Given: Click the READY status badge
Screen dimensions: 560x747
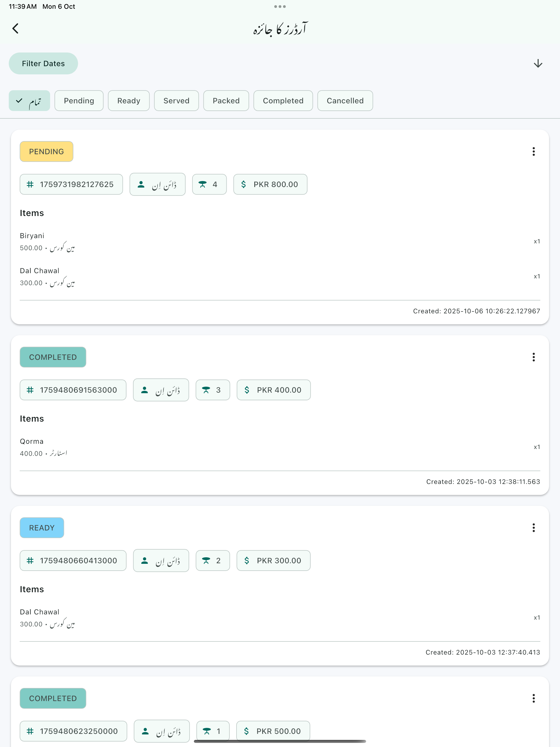Looking at the screenshot, I should (42, 527).
